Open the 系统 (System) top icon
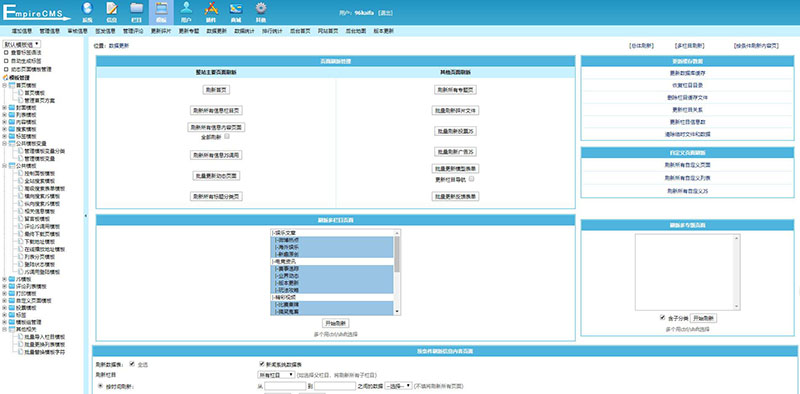The height and width of the screenshot is (394, 800). pos(88,12)
